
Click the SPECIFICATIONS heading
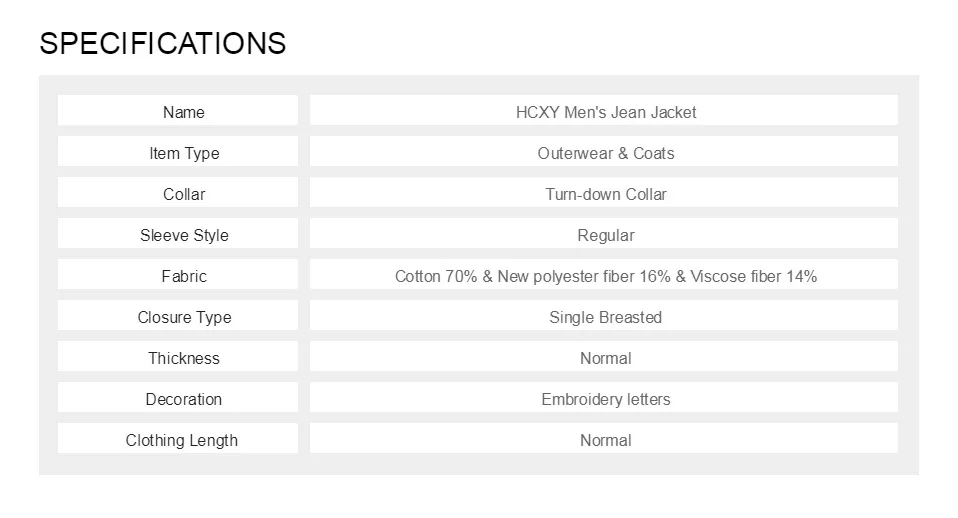tap(163, 43)
